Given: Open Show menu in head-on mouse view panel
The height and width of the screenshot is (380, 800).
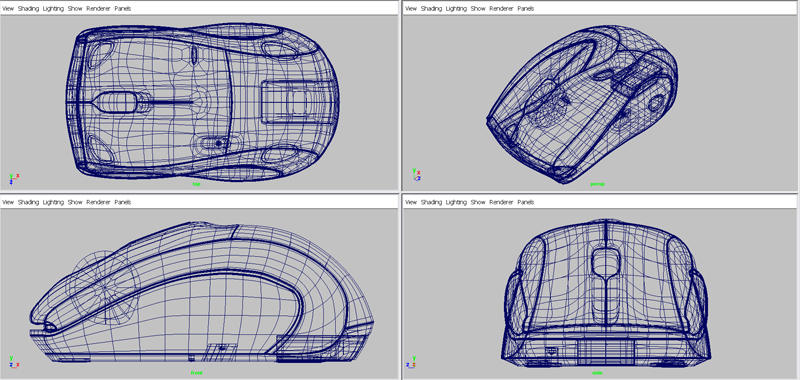Looking at the screenshot, I should (x=478, y=202).
